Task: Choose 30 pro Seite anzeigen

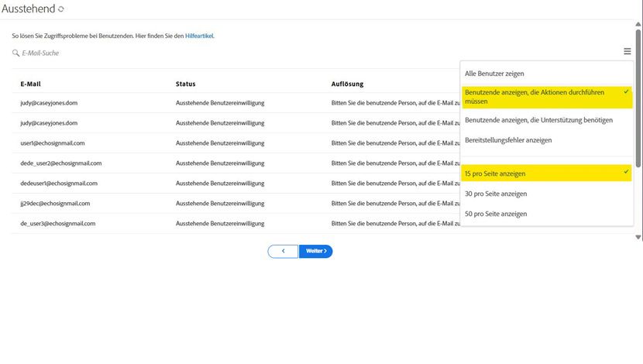Action: (496, 194)
